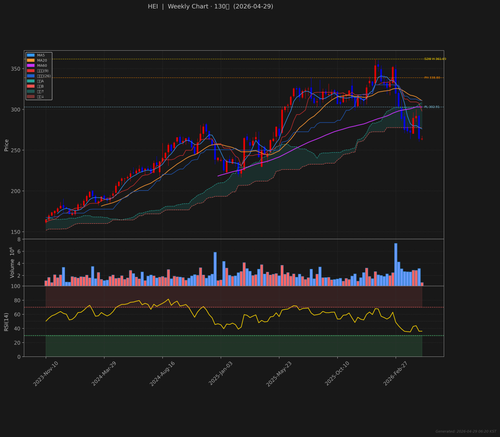Pick the red legend swatch labeled (9)

click(31, 71)
